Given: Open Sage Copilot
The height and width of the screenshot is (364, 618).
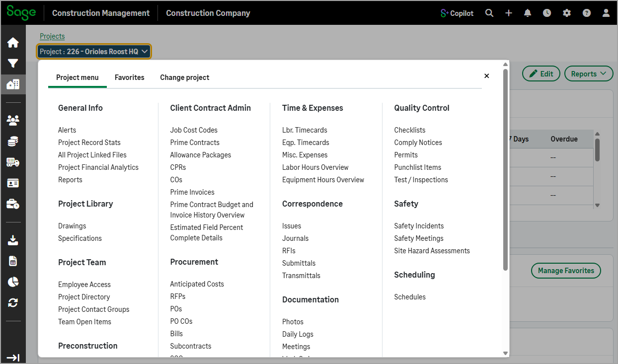Looking at the screenshot, I should pos(457,13).
